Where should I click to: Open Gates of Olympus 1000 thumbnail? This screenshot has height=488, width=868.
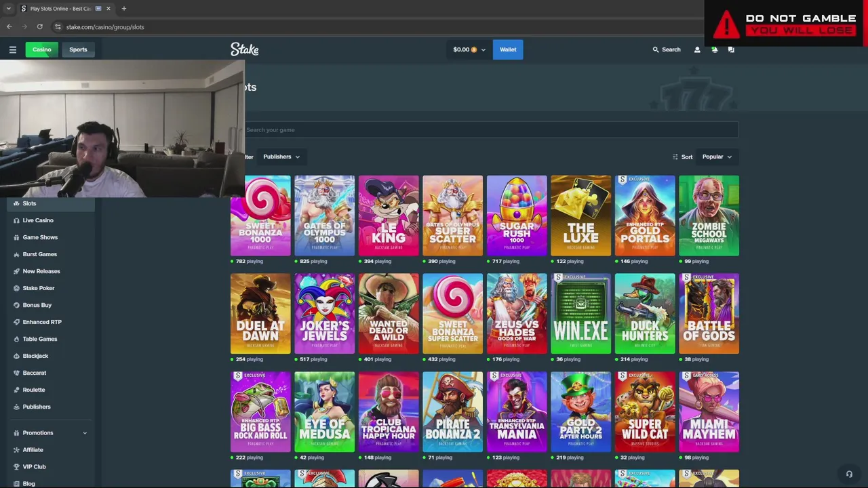tap(324, 216)
